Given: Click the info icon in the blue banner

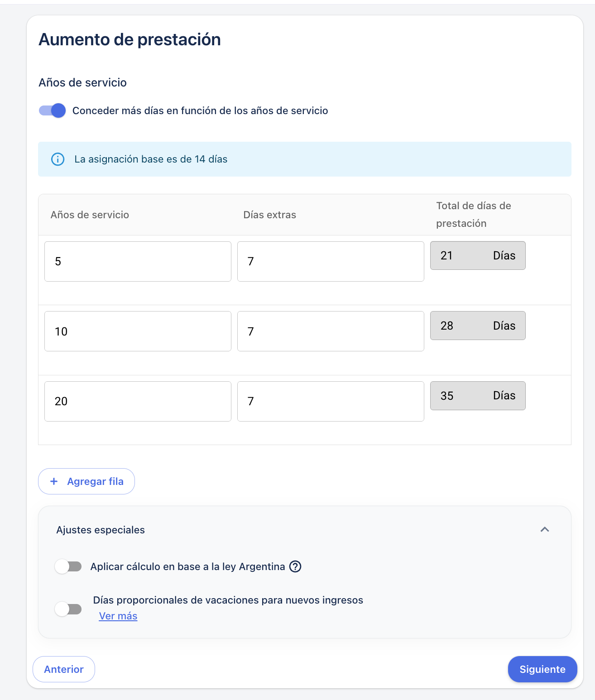Looking at the screenshot, I should point(58,159).
